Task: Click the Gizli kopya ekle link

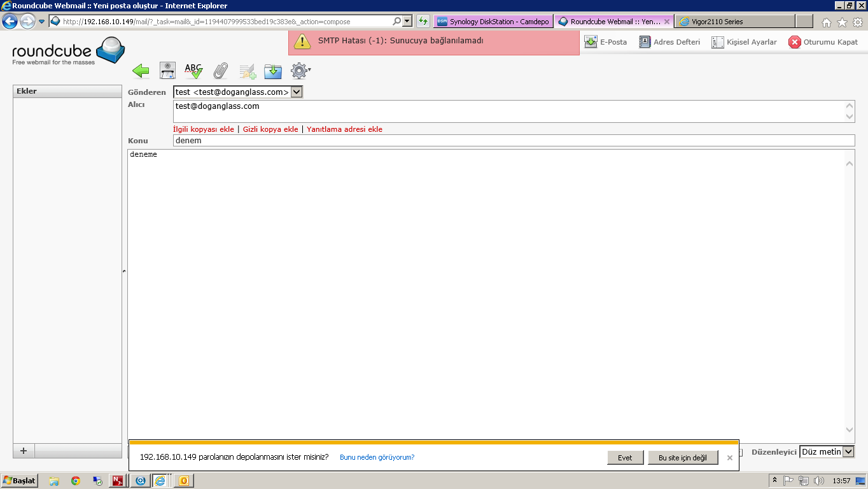Action: pyautogui.click(x=270, y=129)
